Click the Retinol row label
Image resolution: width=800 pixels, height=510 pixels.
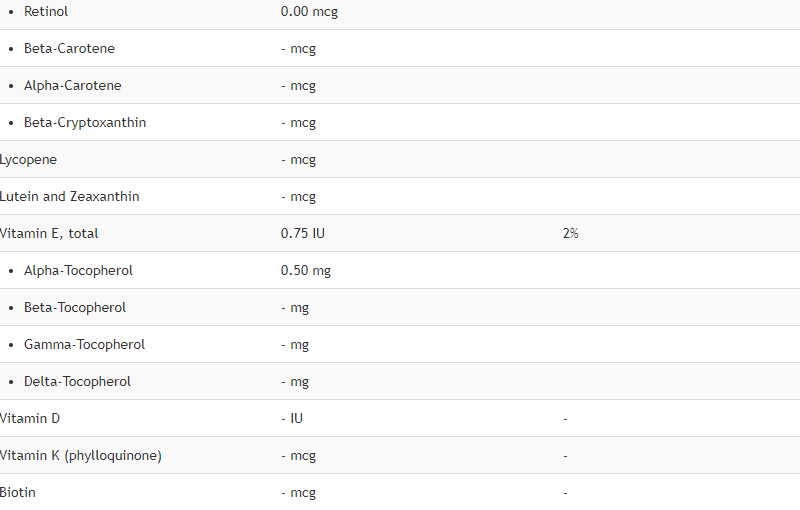tap(46, 11)
